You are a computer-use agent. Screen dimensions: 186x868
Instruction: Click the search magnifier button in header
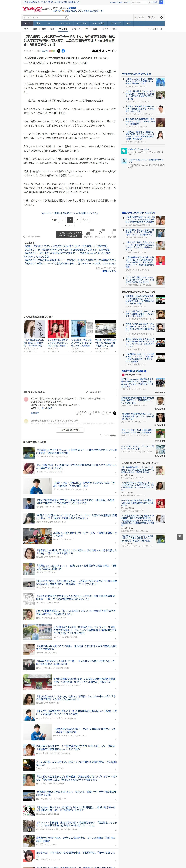point(66,17)
